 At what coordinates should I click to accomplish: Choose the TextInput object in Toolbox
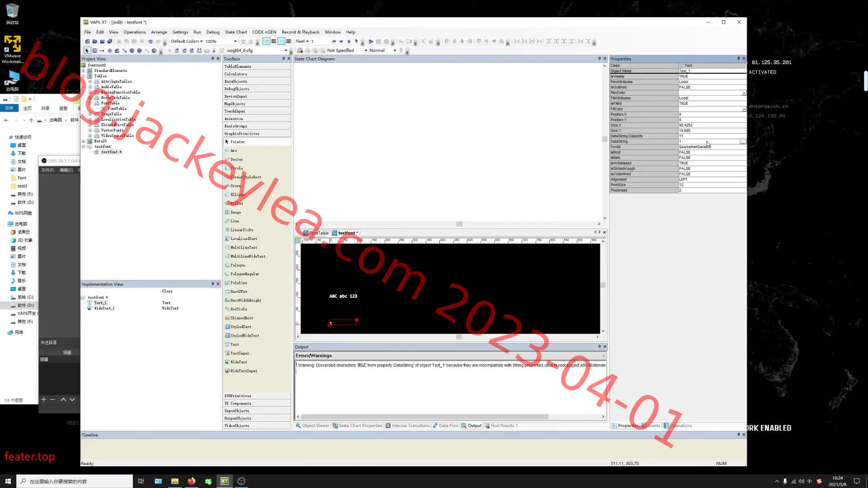click(x=240, y=353)
